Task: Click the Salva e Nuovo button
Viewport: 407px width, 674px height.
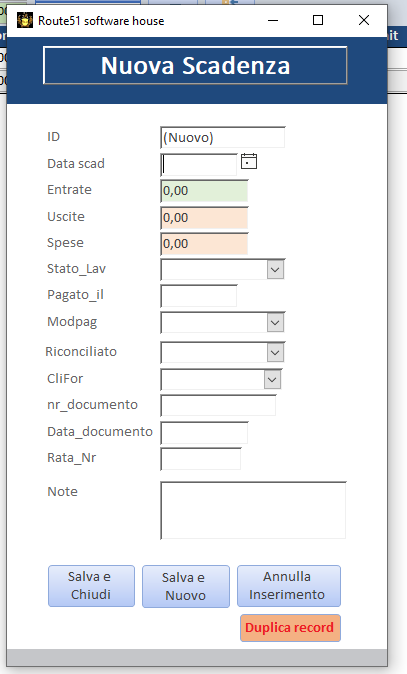Action: coord(186,586)
